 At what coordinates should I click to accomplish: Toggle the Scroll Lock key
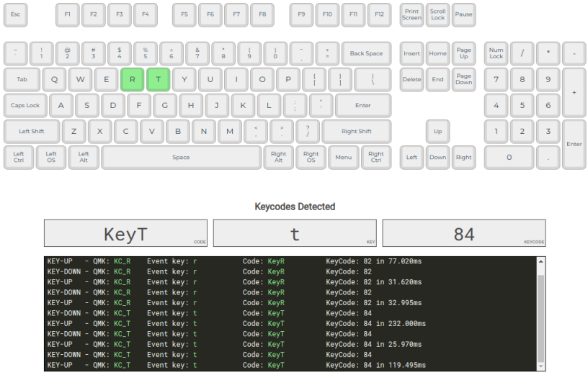[x=437, y=14]
